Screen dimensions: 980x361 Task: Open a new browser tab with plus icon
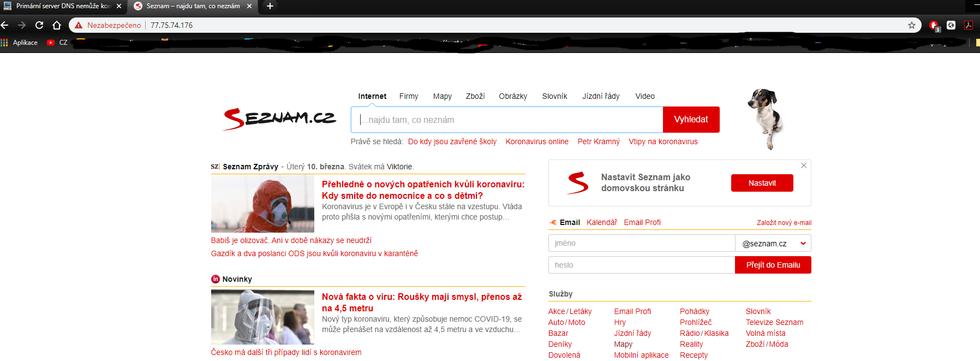[x=270, y=6]
